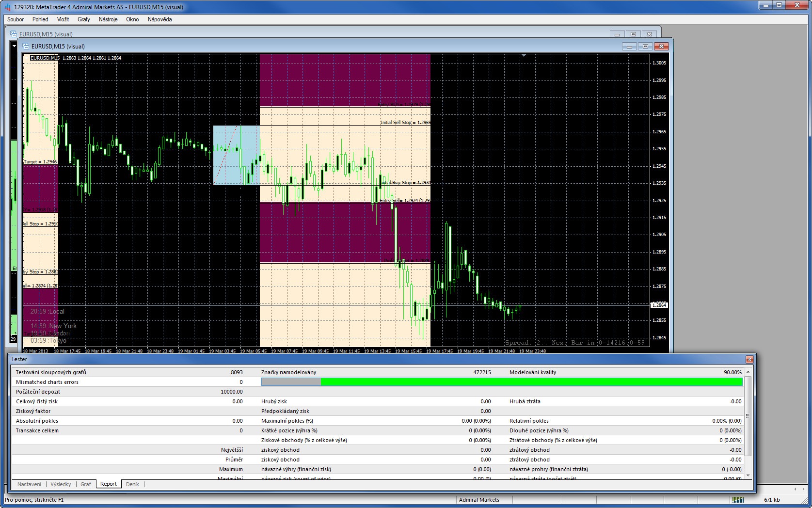
Task: Close the front EURUSD,M15 chart window
Action: (x=661, y=47)
